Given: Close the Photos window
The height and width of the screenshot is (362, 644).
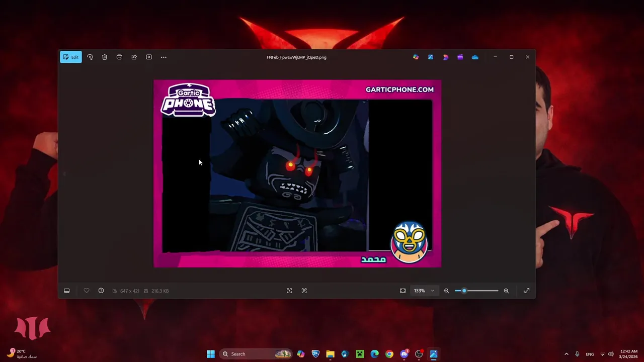Looking at the screenshot, I should pos(527,57).
